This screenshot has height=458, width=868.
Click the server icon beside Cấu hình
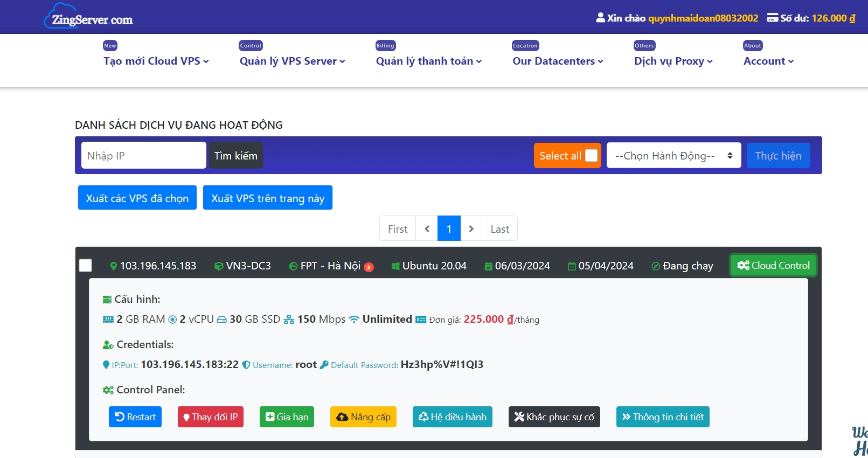click(x=107, y=300)
